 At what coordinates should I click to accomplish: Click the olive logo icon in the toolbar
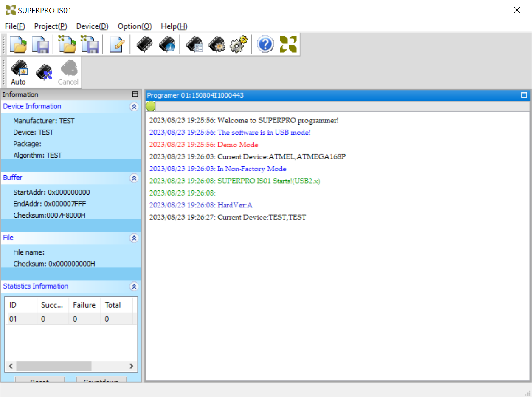288,44
